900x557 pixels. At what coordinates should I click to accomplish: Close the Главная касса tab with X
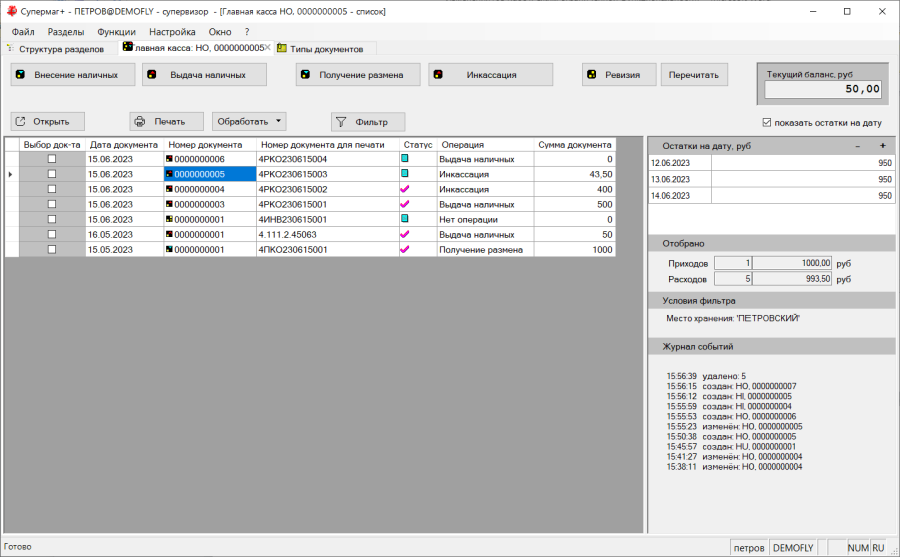[x=268, y=48]
